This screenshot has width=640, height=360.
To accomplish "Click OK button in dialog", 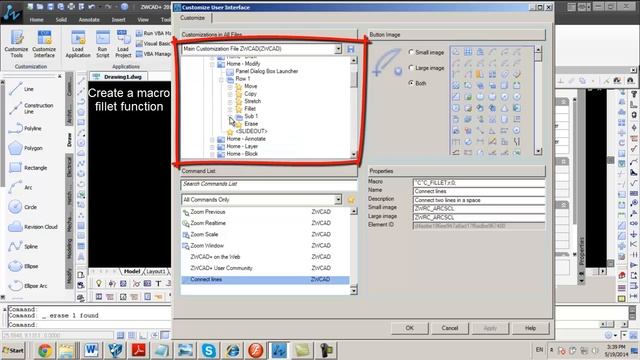I will (410, 328).
